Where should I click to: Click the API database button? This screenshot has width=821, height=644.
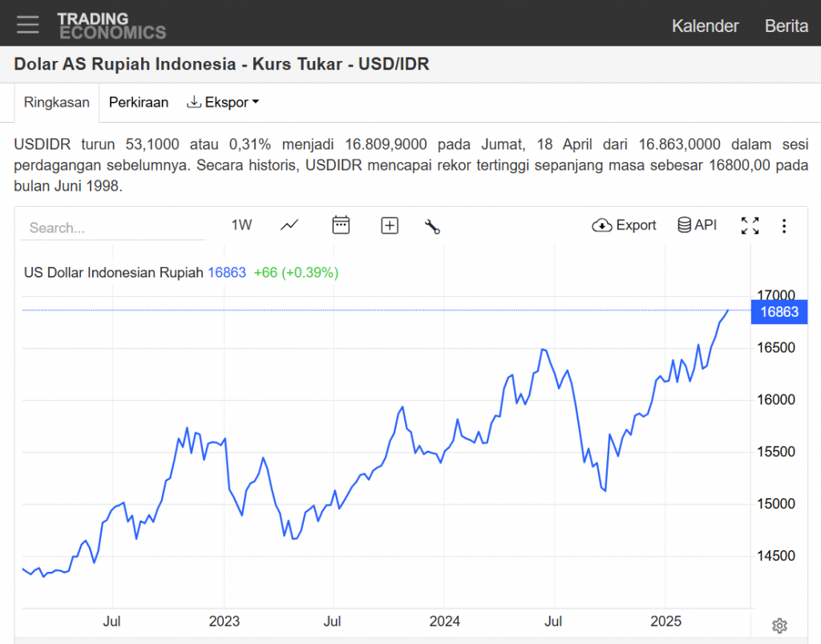click(697, 225)
